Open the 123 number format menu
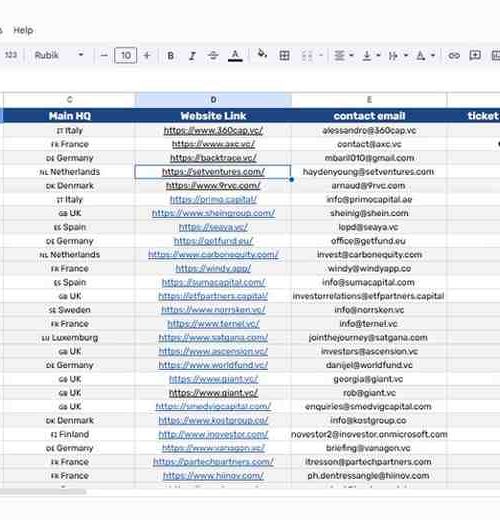500x520 pixels. (11, 55)
